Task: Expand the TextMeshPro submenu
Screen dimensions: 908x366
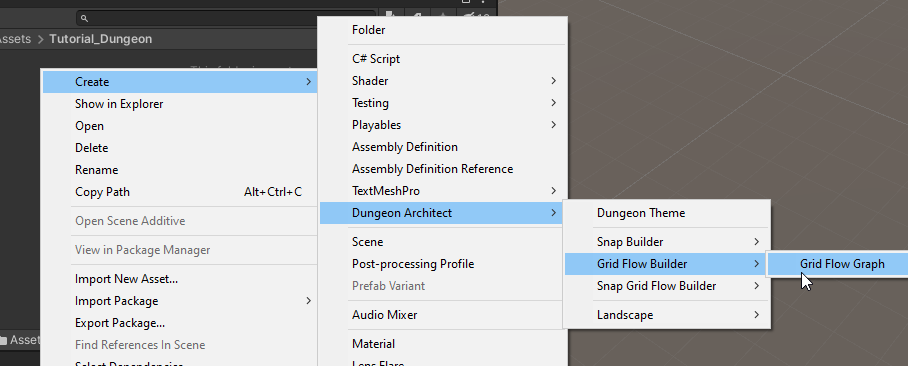Action: click(442, 191)
